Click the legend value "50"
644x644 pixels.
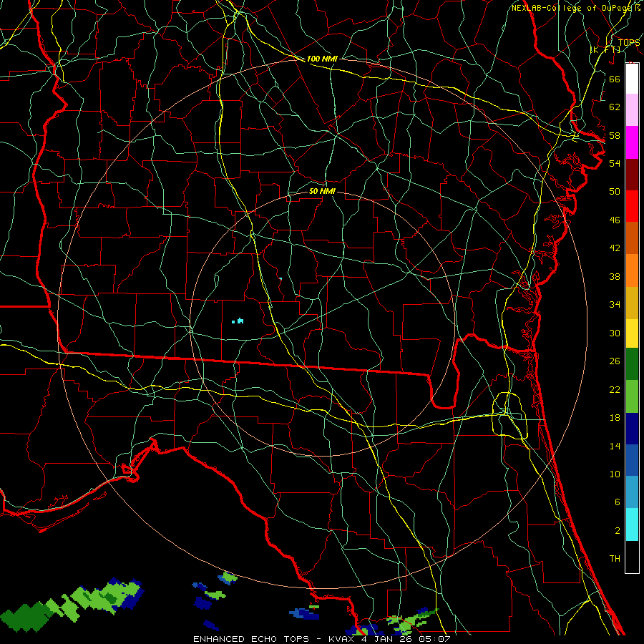click(x=615, y=191)
